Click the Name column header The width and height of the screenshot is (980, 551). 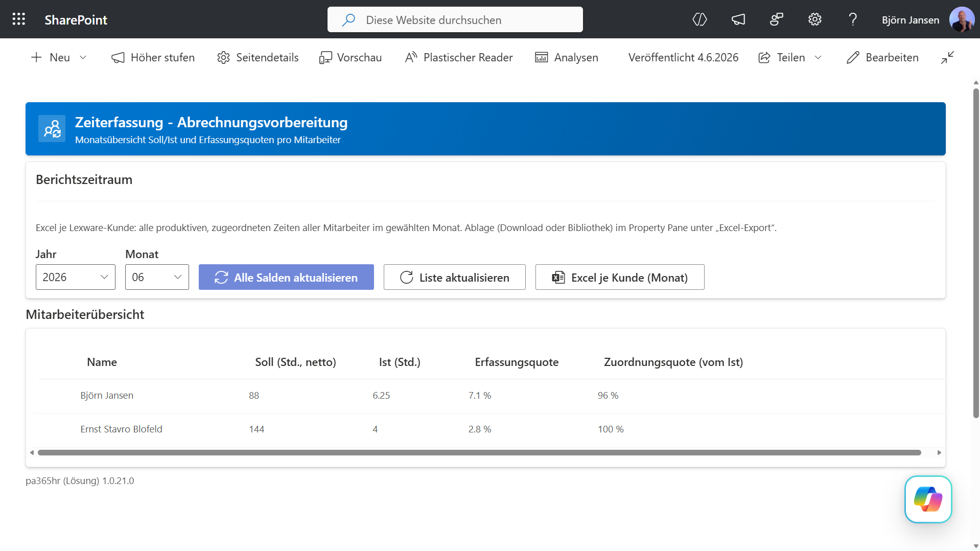pos(102,362)
